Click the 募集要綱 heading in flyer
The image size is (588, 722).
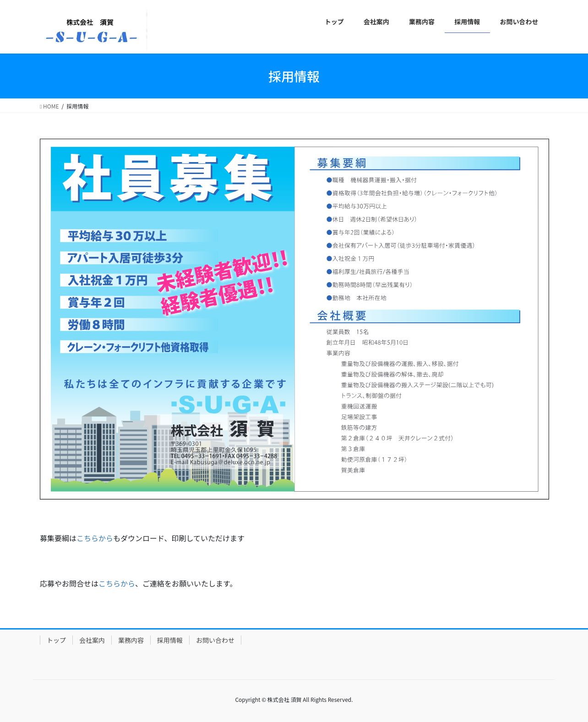[x=342, y=163]
